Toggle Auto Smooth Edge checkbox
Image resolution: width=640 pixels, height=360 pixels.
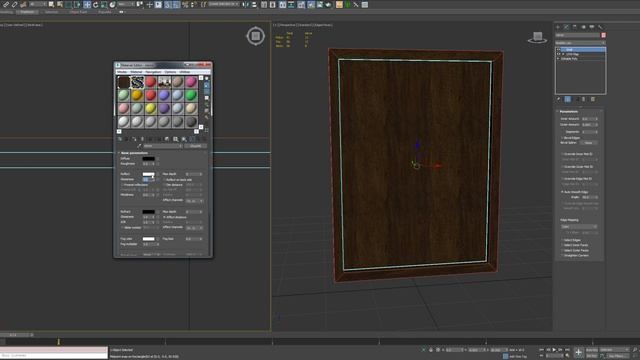point(562,192)
